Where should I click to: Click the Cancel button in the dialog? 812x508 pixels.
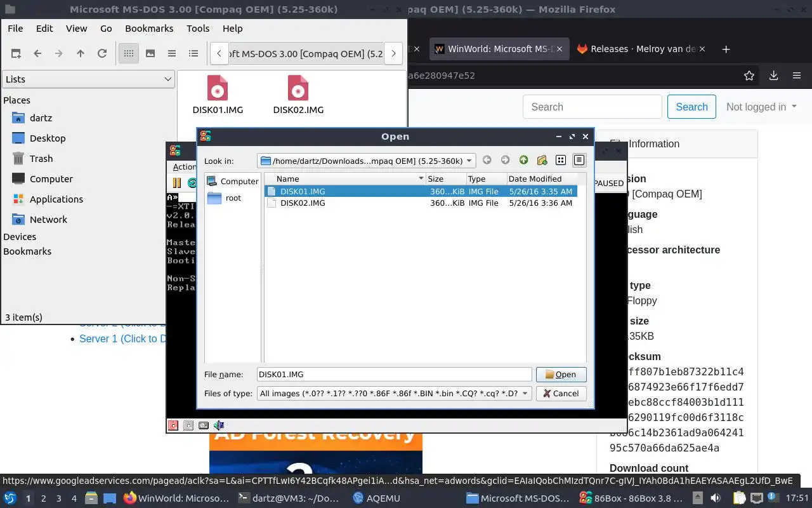tap(561, 394)
